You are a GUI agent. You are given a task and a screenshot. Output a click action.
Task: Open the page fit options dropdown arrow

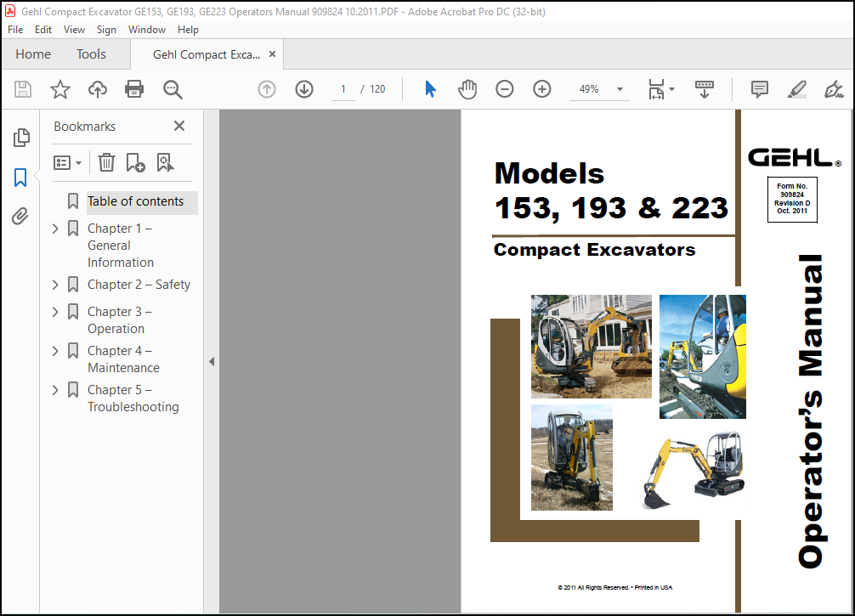click(x=671, y=89)
